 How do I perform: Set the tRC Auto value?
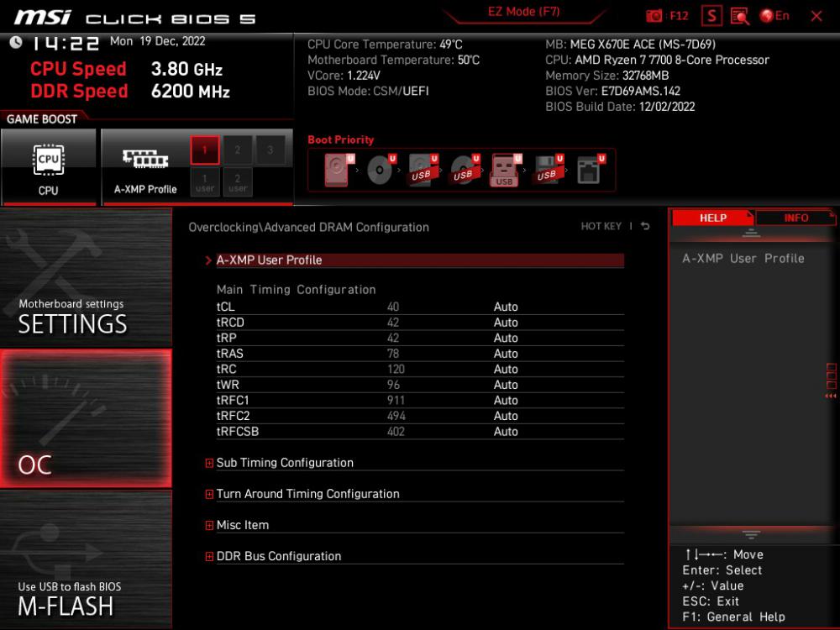pyautogui.click(x=505, y=369)
